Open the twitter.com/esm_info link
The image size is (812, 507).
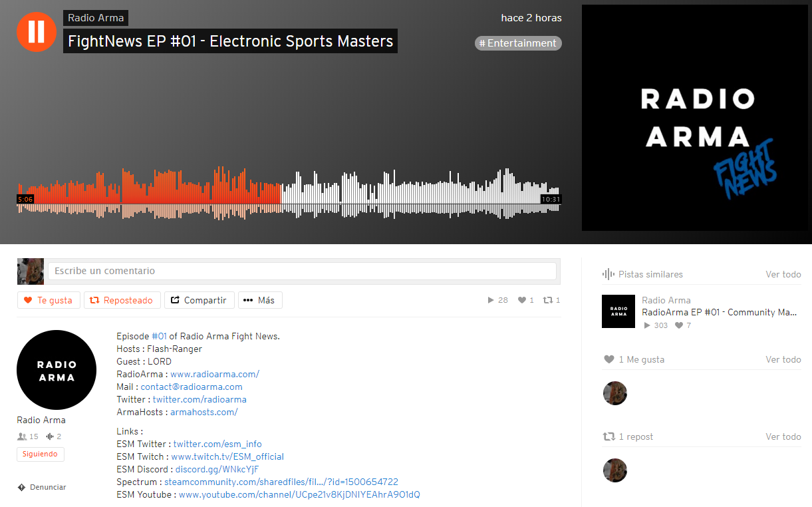coord(217,444)
